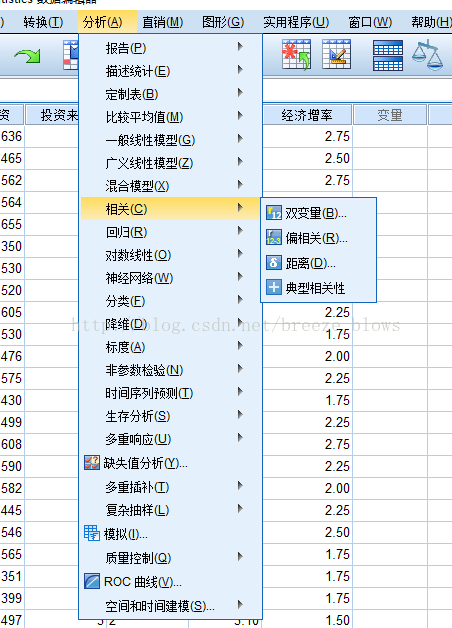Screen dimensions: 452x628
Task: Expand the 神经网络(W) submenu
Action: click(x=171, y=278)
